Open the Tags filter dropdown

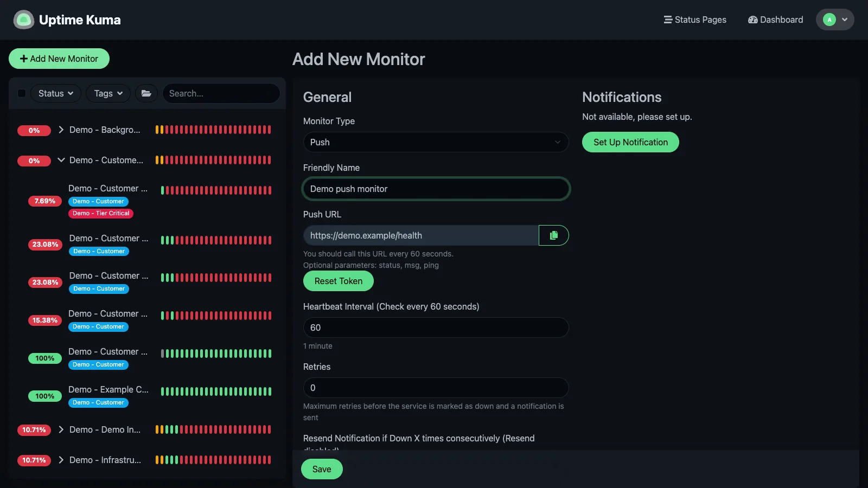(x=108, y=93)
